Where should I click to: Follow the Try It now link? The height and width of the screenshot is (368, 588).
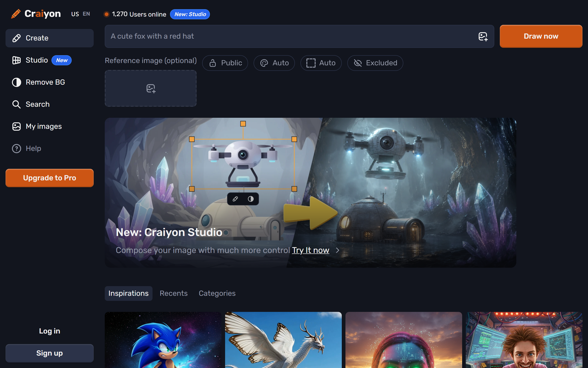(x=311, y=250)
